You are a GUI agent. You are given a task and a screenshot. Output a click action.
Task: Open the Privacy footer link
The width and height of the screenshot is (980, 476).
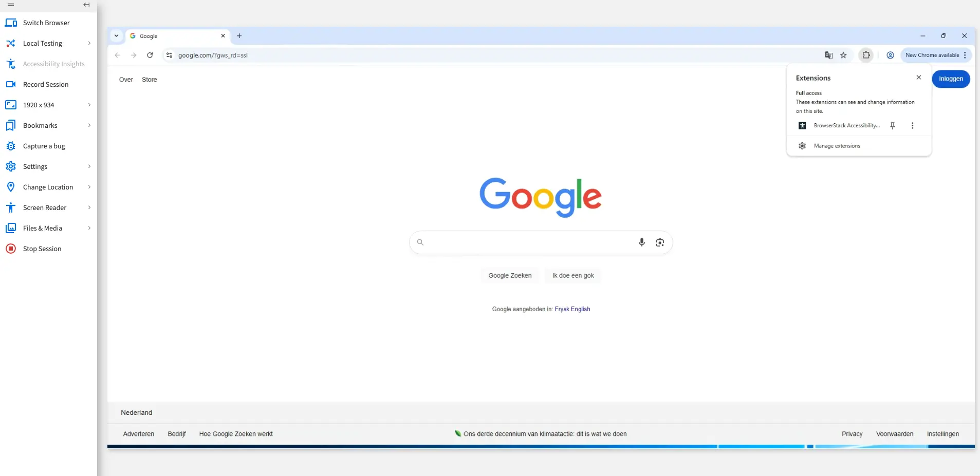pos(852,434)
